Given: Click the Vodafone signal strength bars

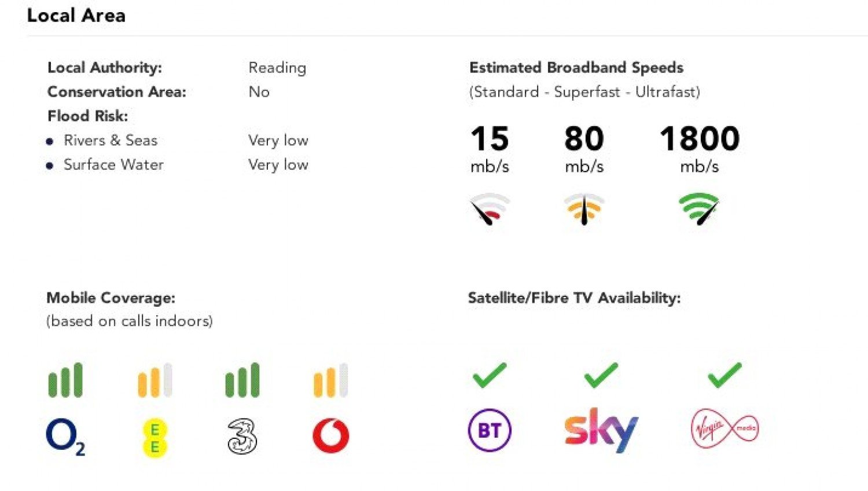Looking at the screenshot, I should [330, 380].
